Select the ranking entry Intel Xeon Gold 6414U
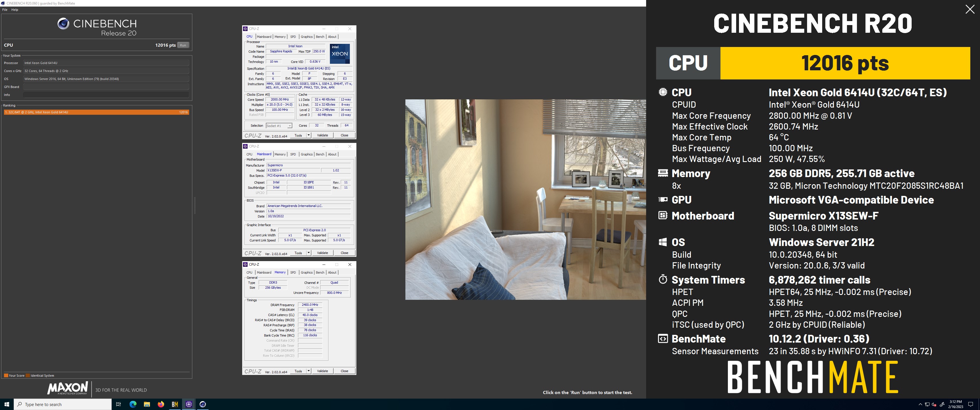This screenshot has height=410, width=980. coord(96,112)
